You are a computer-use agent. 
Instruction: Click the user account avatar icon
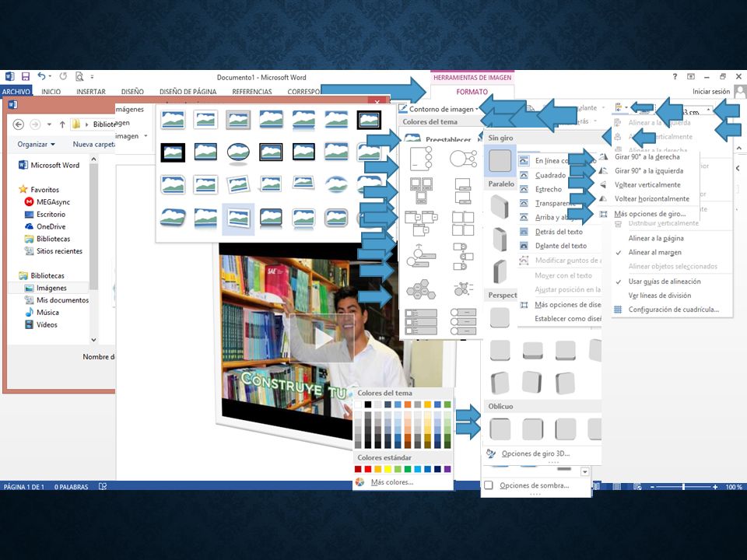pos(740,92)
